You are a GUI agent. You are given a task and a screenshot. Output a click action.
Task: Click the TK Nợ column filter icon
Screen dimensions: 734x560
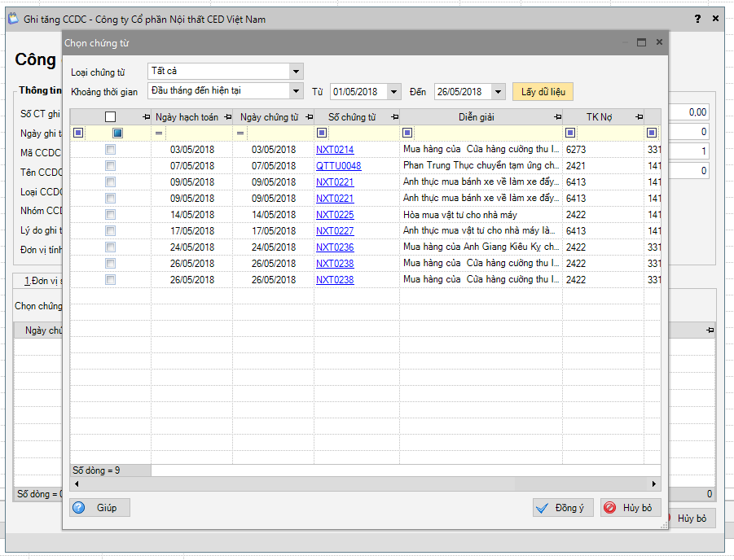pyautogui.click(x=570, y=133)
